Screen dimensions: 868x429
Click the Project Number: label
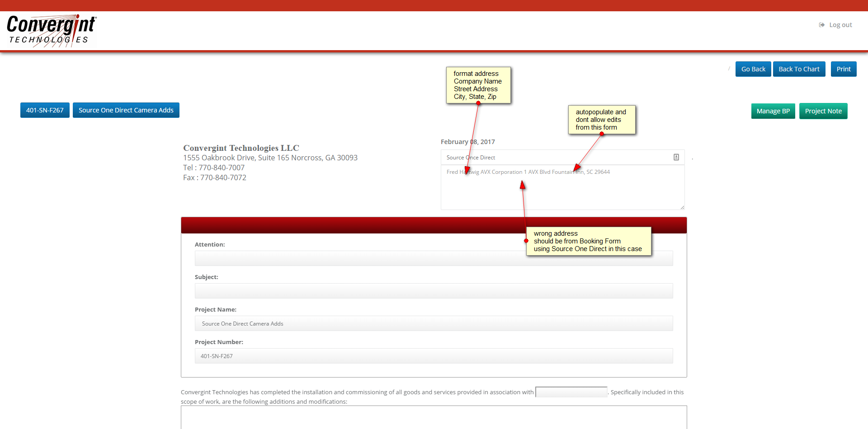coord(219,342)
